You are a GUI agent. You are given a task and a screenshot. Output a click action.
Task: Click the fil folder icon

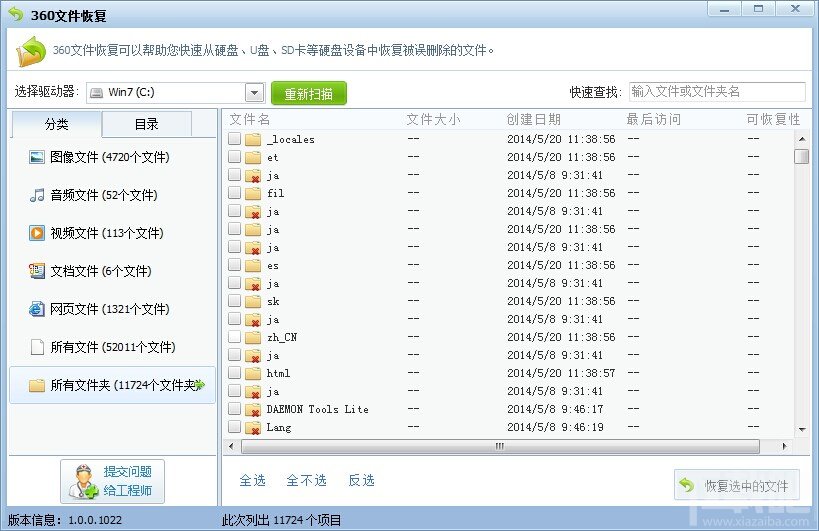pyautogui.click(x=253, y=193)
